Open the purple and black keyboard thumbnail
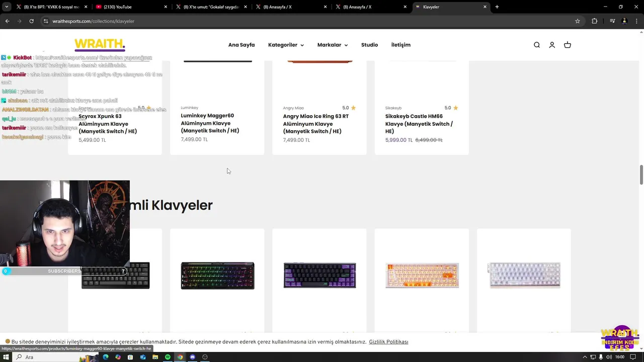The width and height of the screenshot is (644, 362). click(319, 275)
